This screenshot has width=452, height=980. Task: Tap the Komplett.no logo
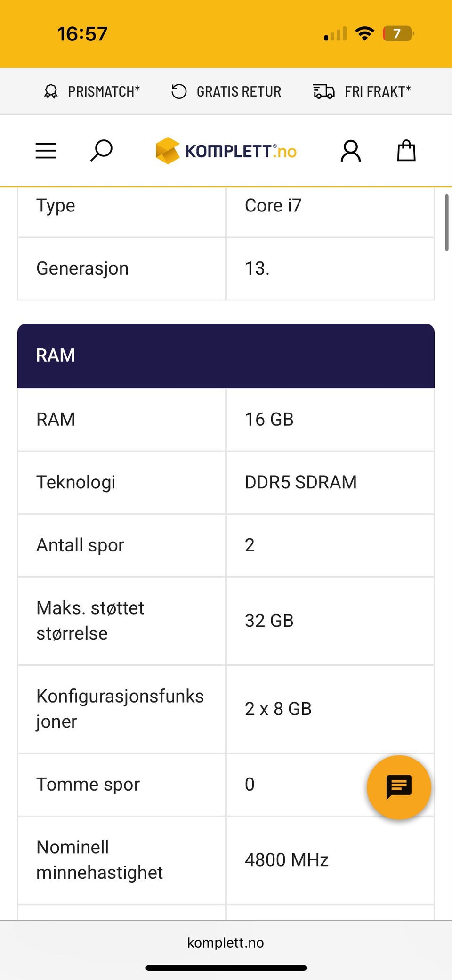pyautogui.click(x=226, y=151)
